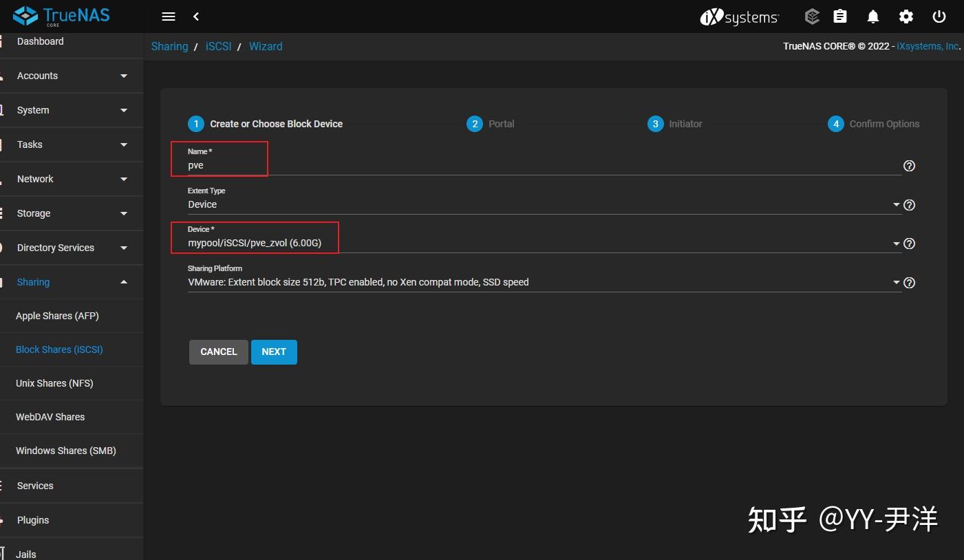Open Settings from the gear icon

(x=906, y=16)
